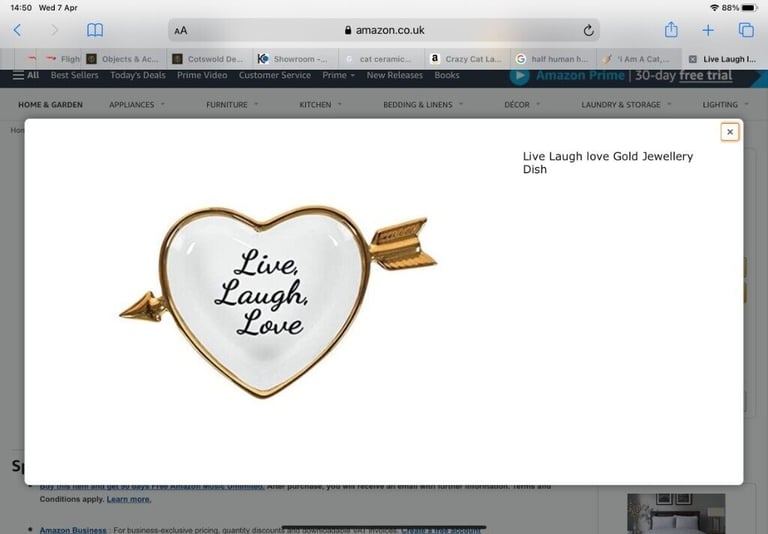This screenshot has width=768, height=534.
Task: Close the product image popup
Action: (730, 132)
